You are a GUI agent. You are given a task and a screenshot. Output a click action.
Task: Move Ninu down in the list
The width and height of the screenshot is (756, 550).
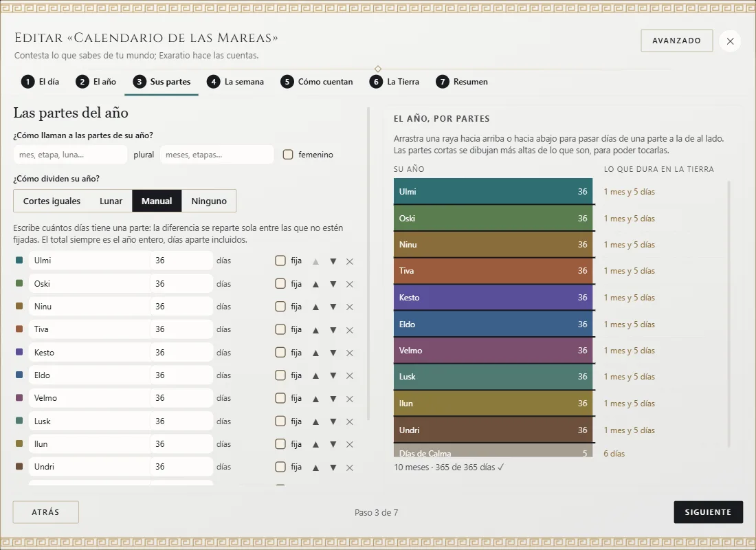point(333,307)
